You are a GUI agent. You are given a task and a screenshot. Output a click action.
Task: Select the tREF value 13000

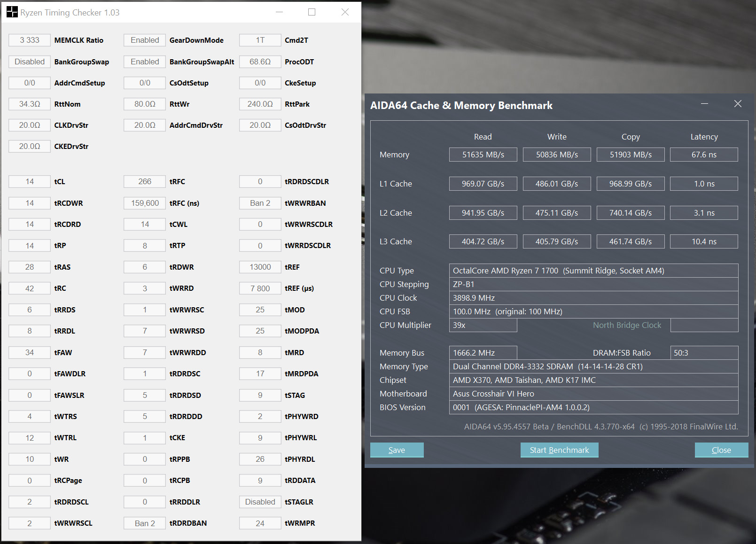(x=260, y=267)
